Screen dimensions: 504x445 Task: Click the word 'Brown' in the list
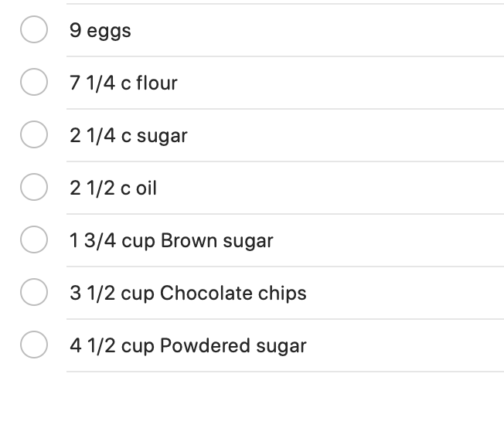click(x=189, y=240)
